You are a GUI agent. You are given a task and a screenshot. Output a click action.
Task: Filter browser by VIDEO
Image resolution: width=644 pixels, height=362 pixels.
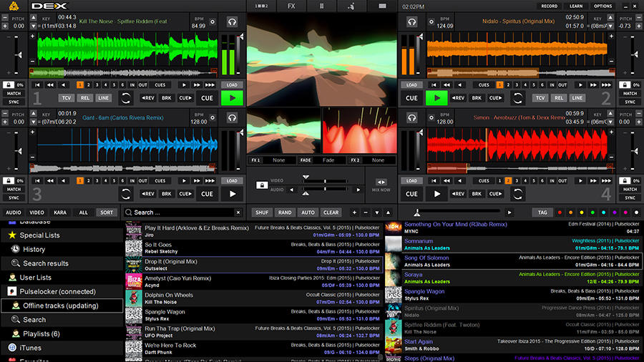click(36, 212)
